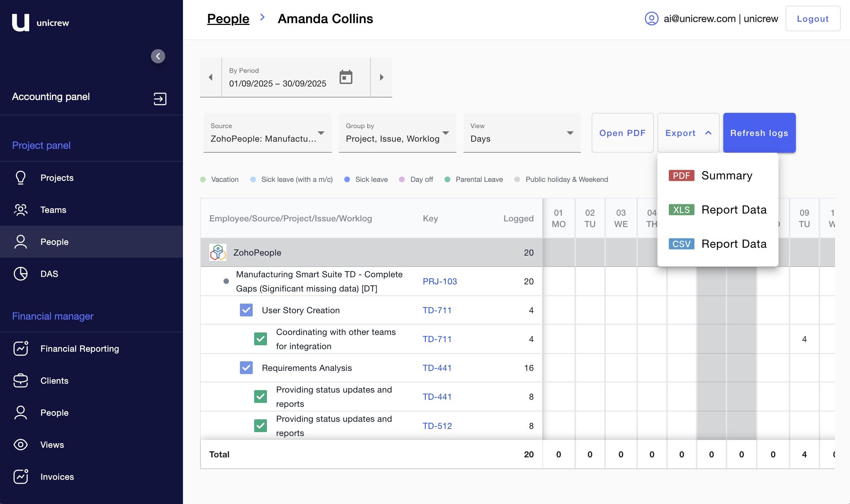Uncheck the User Story Creation checkbox
This screenshot has height=504, width=850.
click(246, 310)
